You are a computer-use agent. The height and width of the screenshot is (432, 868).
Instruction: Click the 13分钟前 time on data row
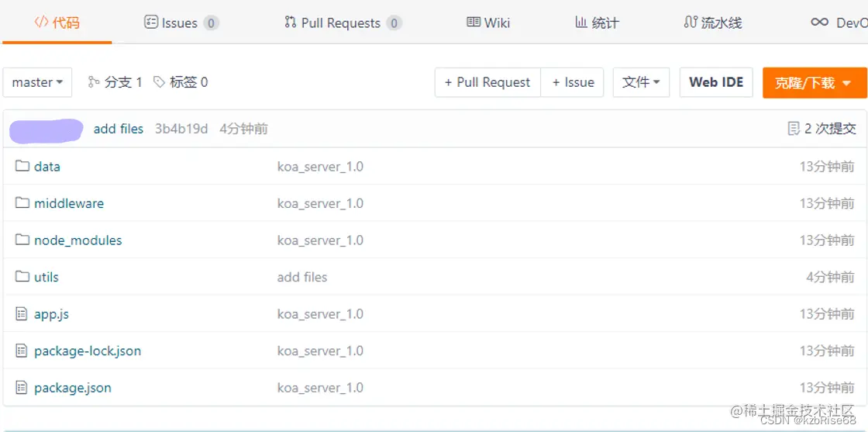coord(827,166)
